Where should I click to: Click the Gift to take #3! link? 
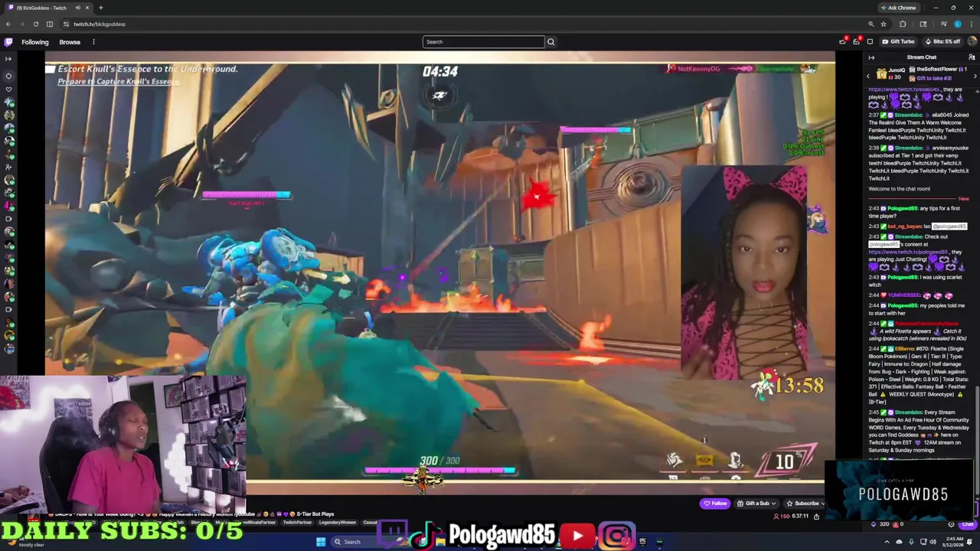coord(934,78)
